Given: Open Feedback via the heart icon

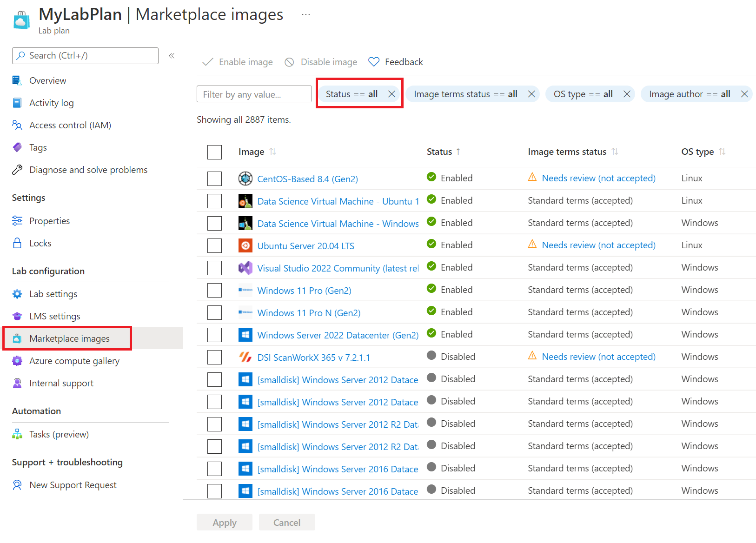Looking at the screenshot, I should 373,61.
